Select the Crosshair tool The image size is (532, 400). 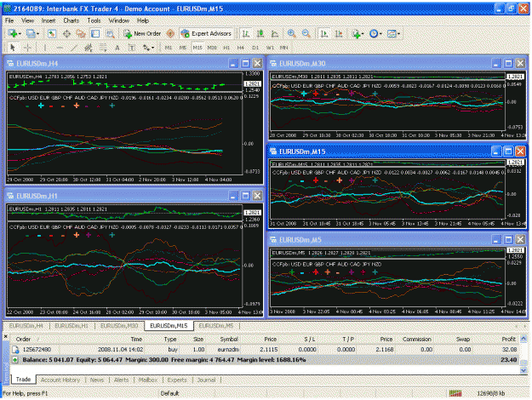pos(27,48)
